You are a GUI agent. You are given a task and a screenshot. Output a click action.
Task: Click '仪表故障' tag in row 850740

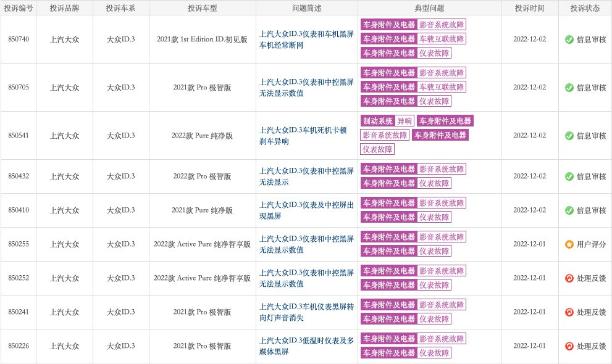tap(434, 53)
